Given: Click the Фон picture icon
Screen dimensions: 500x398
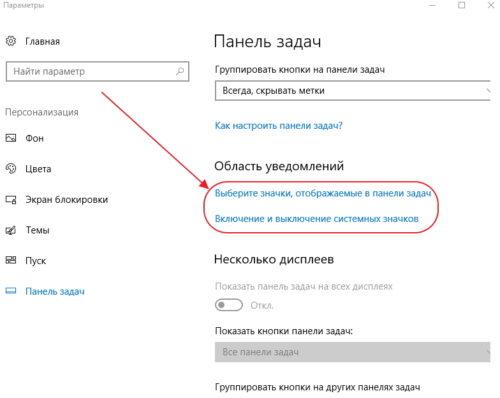Looking at the screenshot, I should point(11,138).
